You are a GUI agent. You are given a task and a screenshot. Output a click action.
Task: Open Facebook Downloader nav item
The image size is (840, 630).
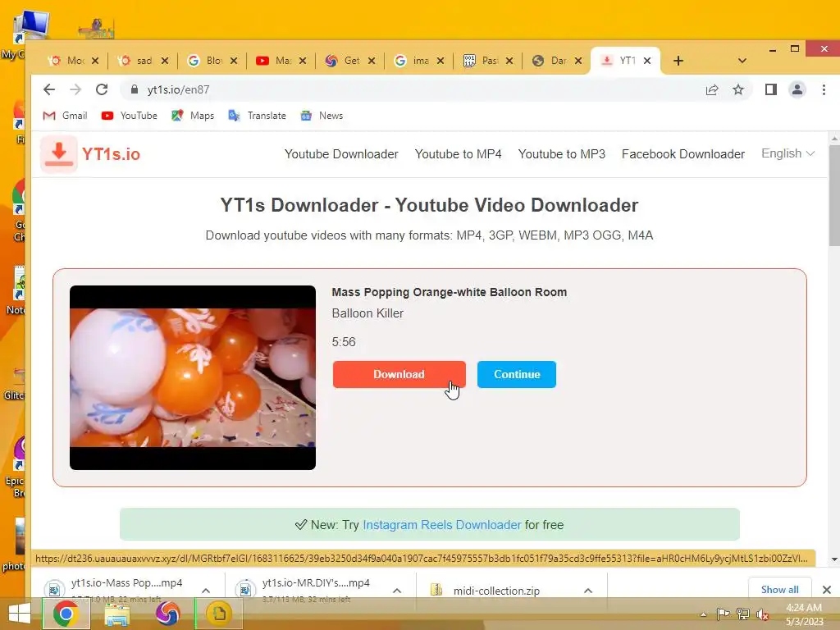click(x=683, y=154)
